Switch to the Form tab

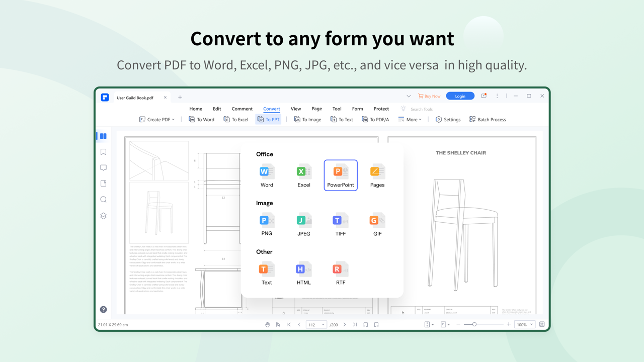358,109
